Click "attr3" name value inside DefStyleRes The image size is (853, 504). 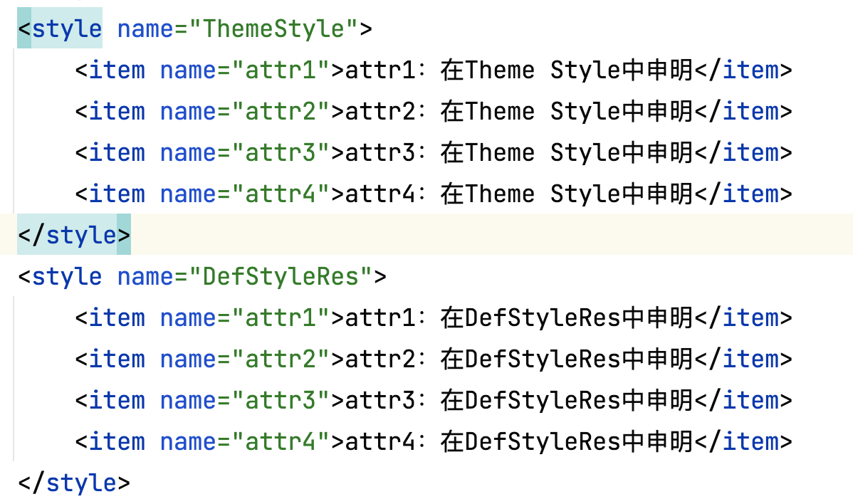[281, 400]
